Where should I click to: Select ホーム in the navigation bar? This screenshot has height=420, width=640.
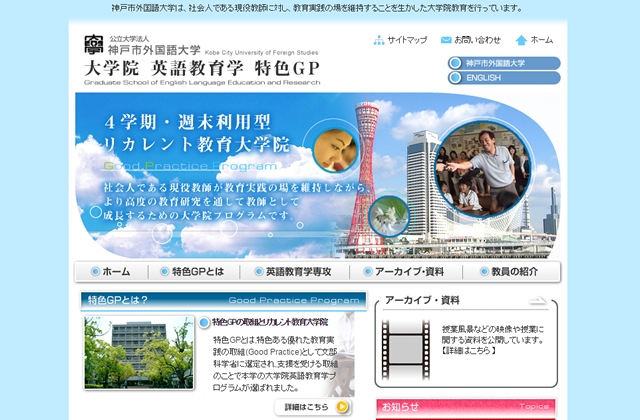point(111,272)
